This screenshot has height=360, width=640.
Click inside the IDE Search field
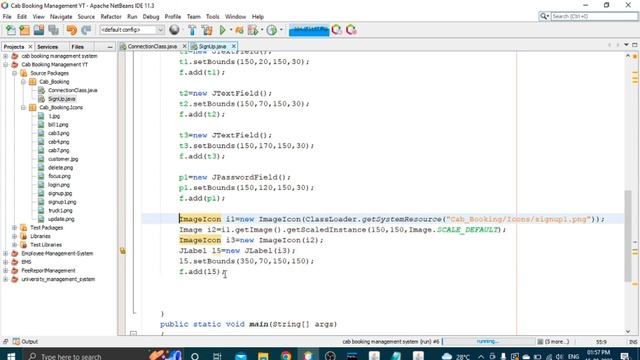click(594, 16)
